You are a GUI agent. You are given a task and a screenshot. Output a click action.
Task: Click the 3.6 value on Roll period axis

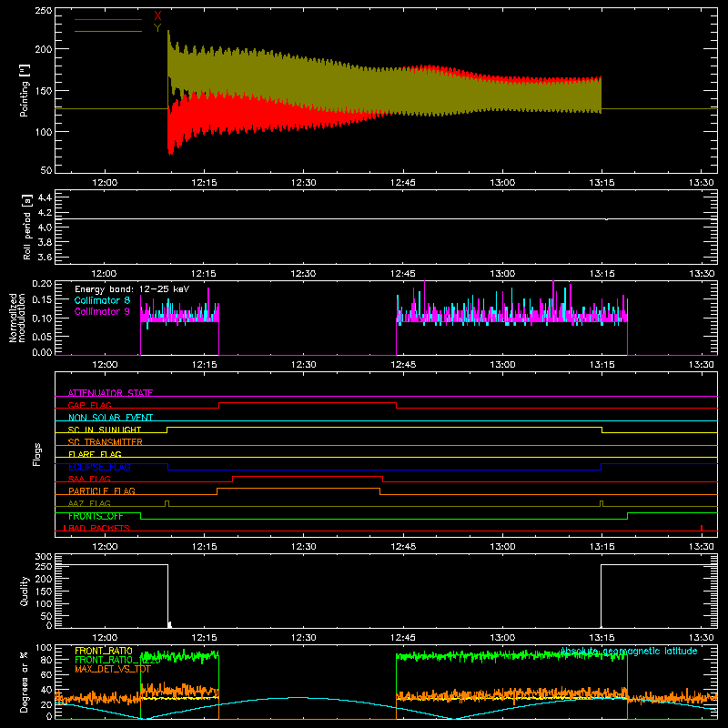(x=45, y=257)
